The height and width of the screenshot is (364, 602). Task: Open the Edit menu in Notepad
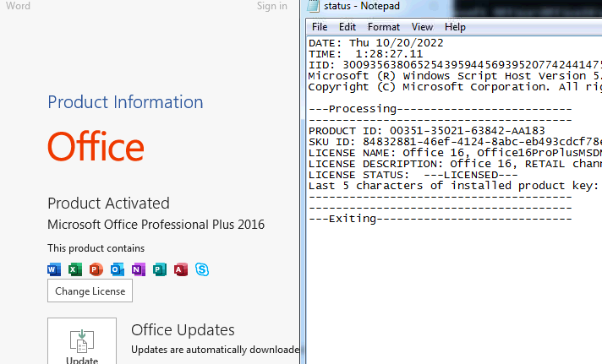click(347, 27)
